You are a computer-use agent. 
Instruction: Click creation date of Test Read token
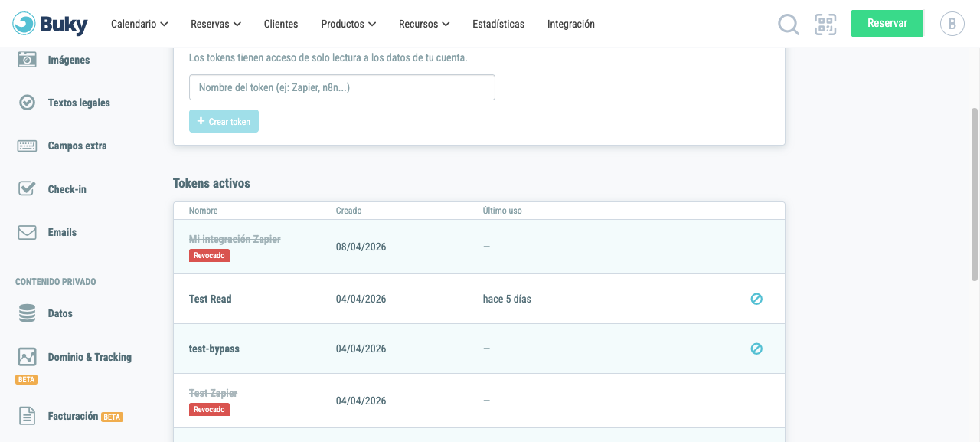point(361,299)
